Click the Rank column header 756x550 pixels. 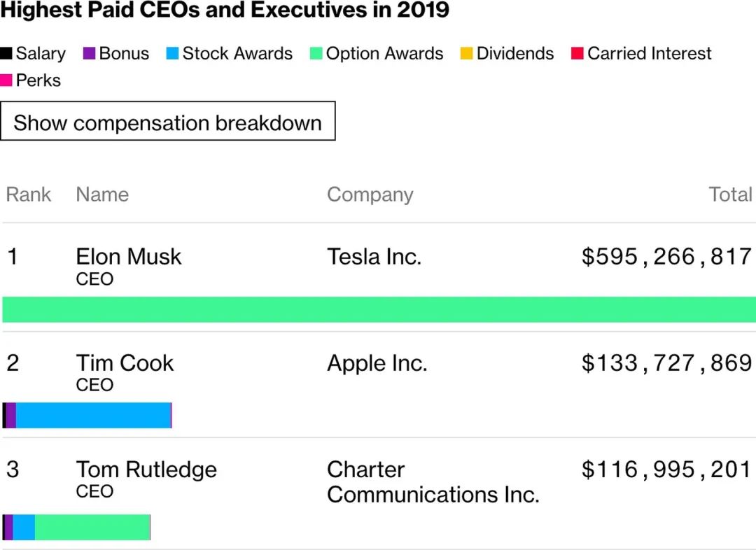tap(29, 195)
